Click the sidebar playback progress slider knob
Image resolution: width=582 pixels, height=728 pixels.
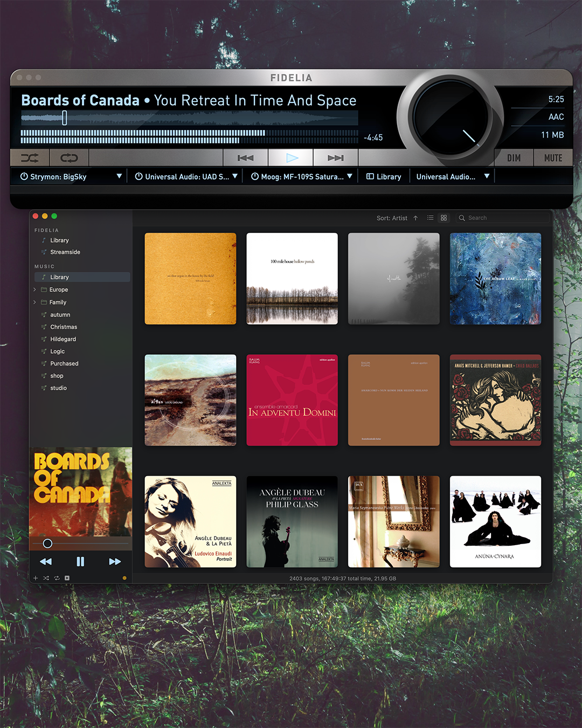click(47, 544)
